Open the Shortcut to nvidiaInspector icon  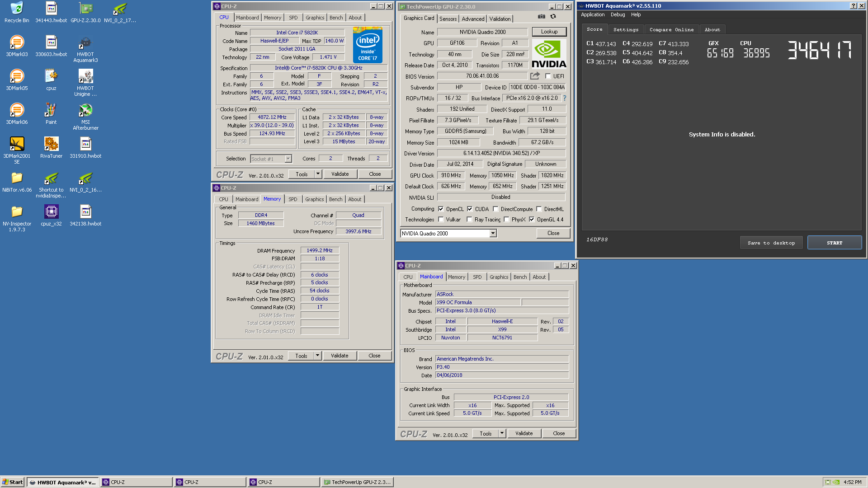[x=51, y=184]
